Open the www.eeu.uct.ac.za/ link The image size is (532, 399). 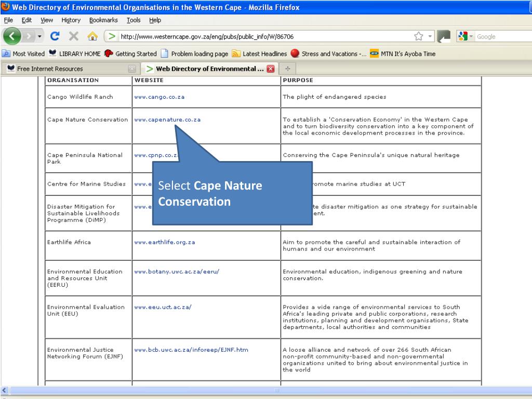(163, 307)
